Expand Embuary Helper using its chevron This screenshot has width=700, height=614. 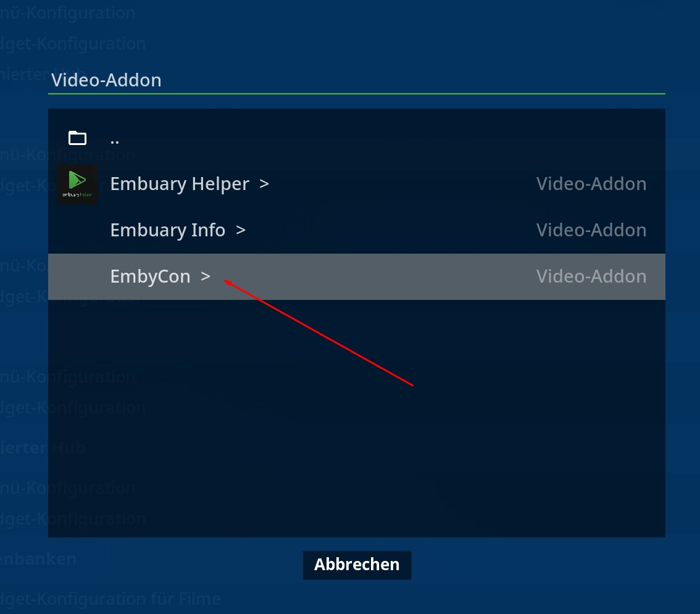coord(264,184)
